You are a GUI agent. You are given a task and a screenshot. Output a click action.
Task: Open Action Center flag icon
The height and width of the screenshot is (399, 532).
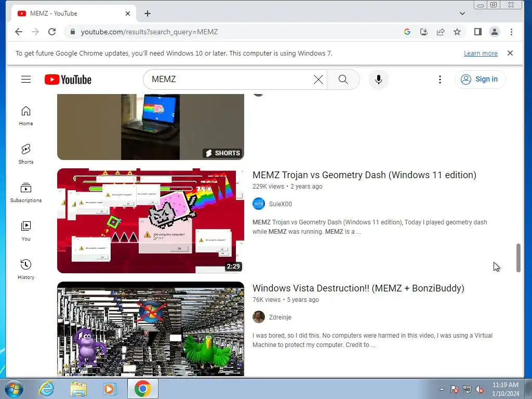click(455, 389)
